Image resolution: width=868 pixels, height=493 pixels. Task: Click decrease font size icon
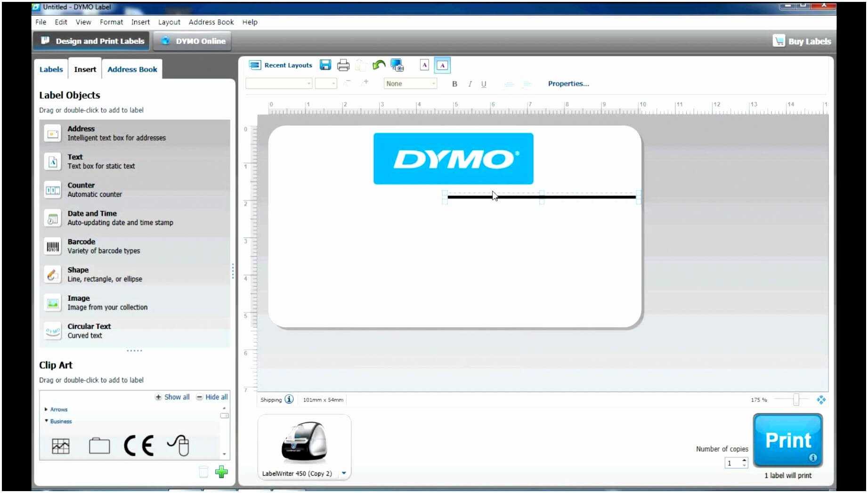tap(348, 83)
